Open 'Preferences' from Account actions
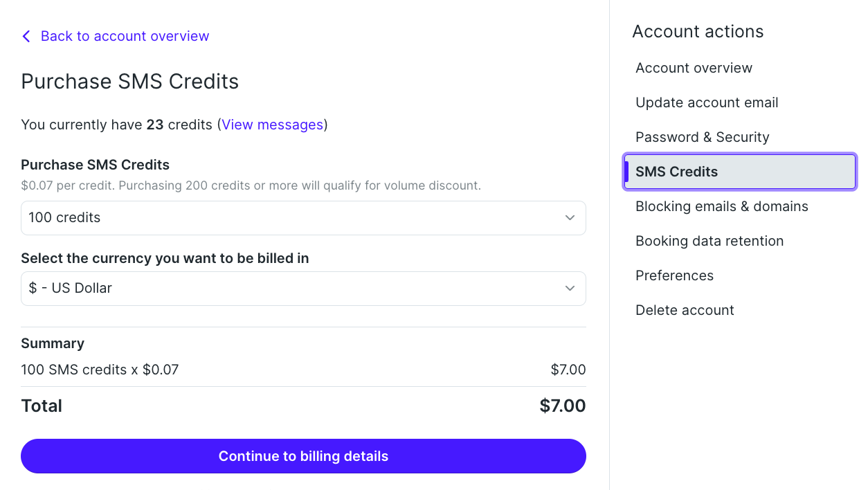868x490 pixels. (674, 275)
